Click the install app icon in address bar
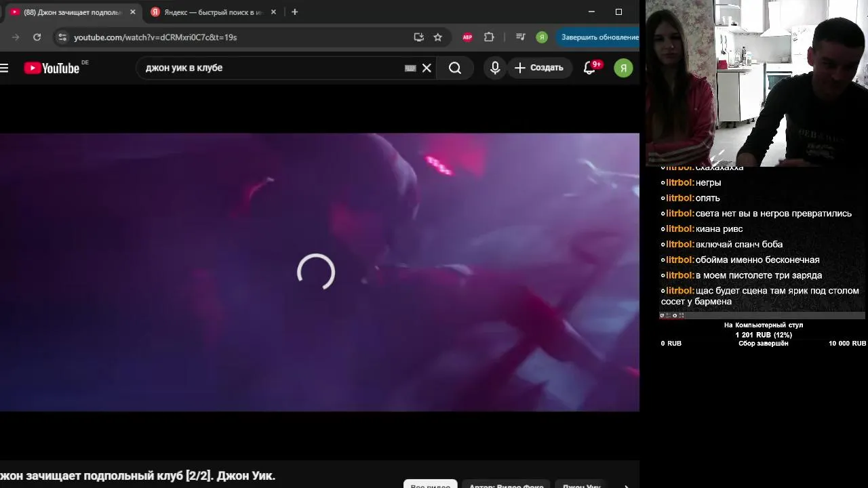Viewport: 868px width, 488px height. [418, 37]
